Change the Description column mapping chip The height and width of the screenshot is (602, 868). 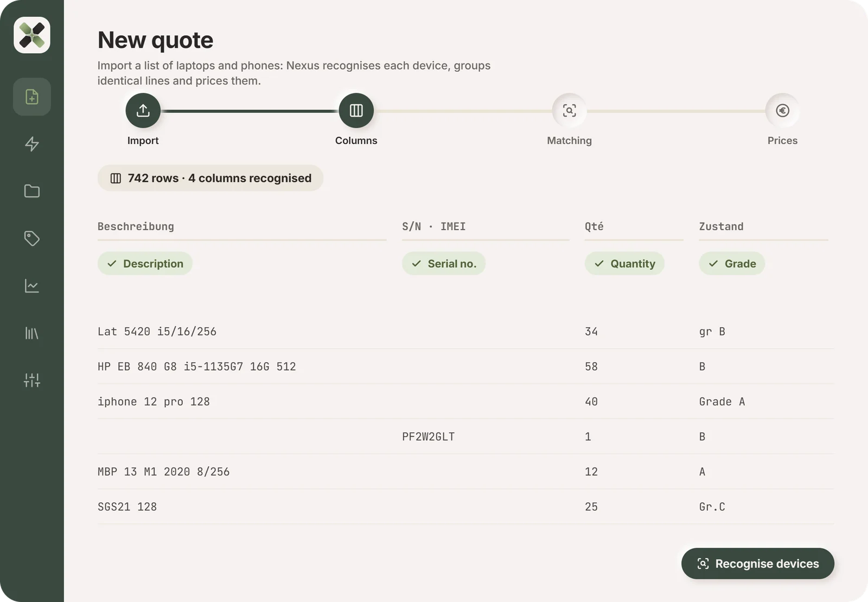(x=145, y=263)
